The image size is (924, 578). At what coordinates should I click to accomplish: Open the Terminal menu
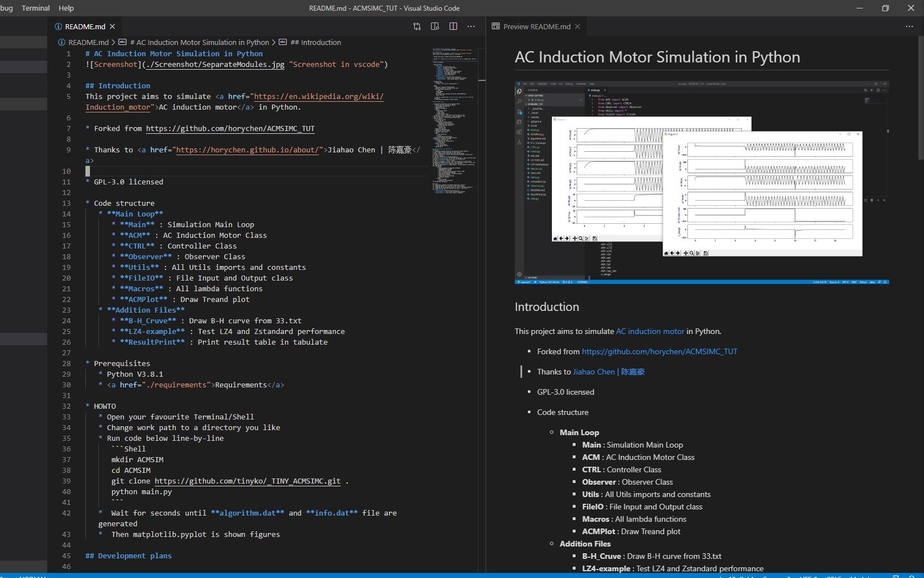click(x=35, y=8)
